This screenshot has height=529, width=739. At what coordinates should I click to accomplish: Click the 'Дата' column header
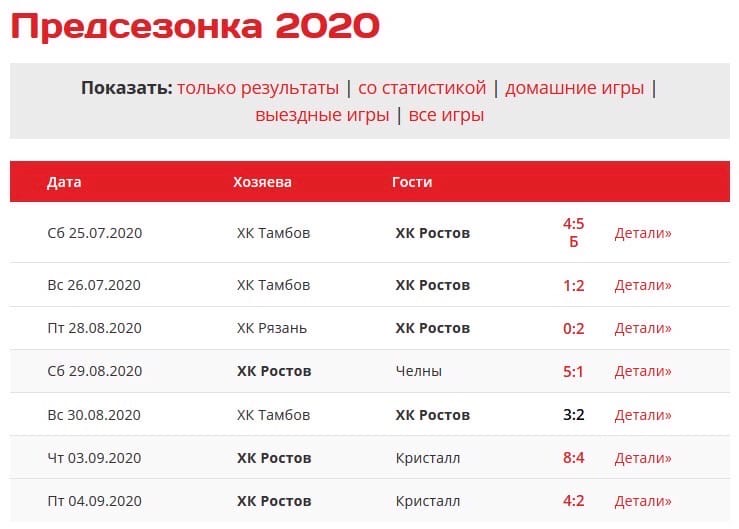pyautogui.click(x=64, y=182)
